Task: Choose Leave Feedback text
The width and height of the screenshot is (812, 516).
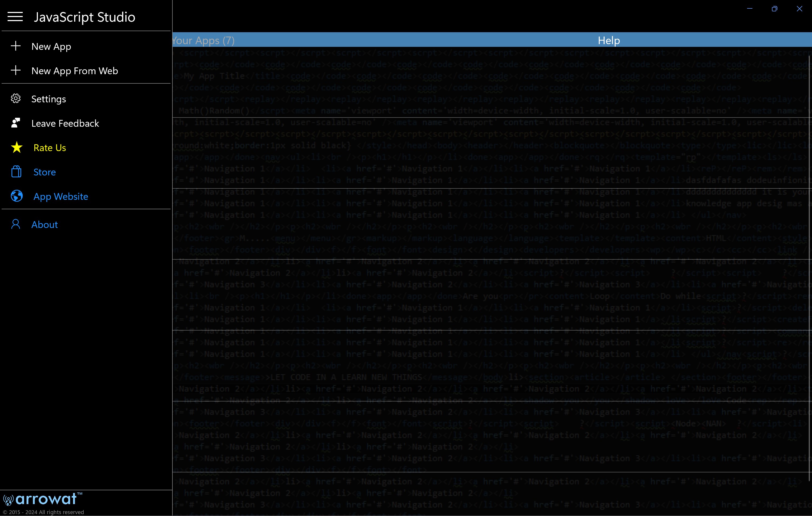Action: pyautogui.click(x=65, y=123)
